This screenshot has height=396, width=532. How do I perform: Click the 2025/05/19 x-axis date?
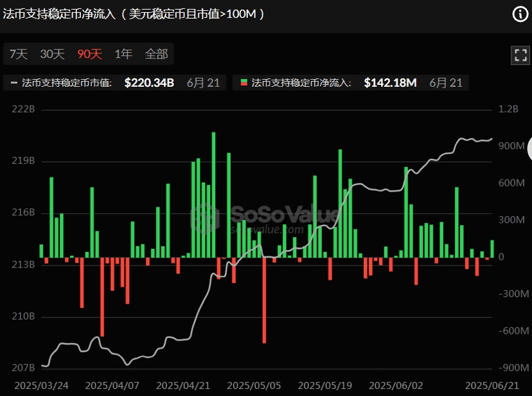[x=325, y=386]
